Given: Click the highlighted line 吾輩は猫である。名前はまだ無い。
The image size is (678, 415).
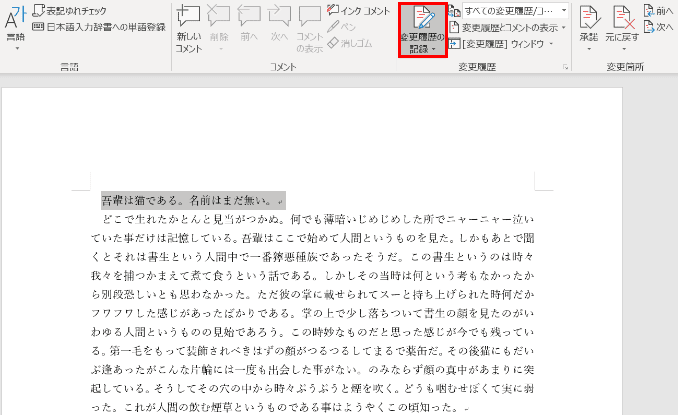Looking at the screenshot, I should (193, 201).
